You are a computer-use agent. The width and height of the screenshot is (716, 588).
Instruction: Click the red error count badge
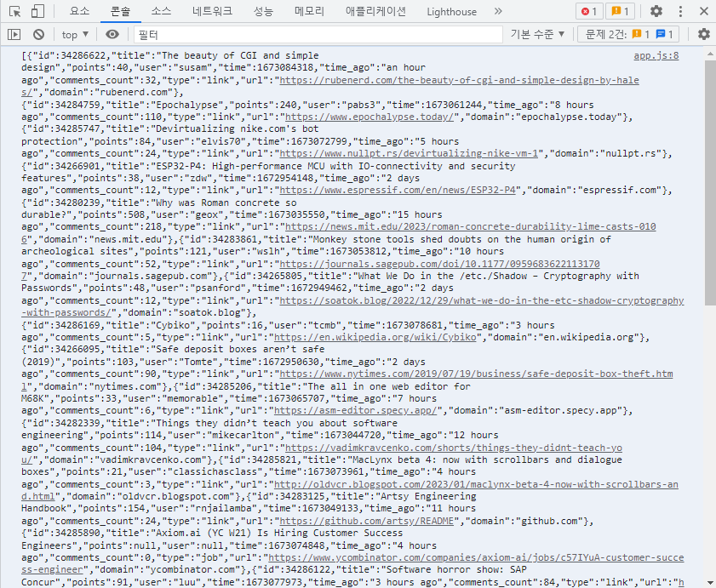click(x=589, y=11)
